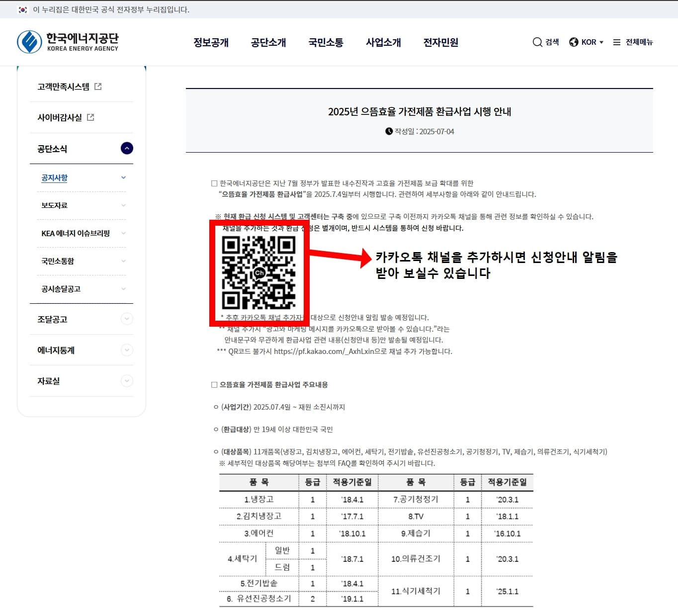Image resolution: width=678 pixels, height=616 pixels.
Task: Expand the 공시송달공고 chevron
Action: pos(123,289)
